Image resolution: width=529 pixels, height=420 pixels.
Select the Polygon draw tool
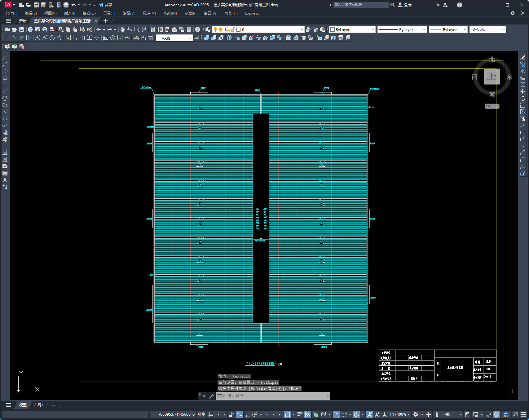coord(5,78)
